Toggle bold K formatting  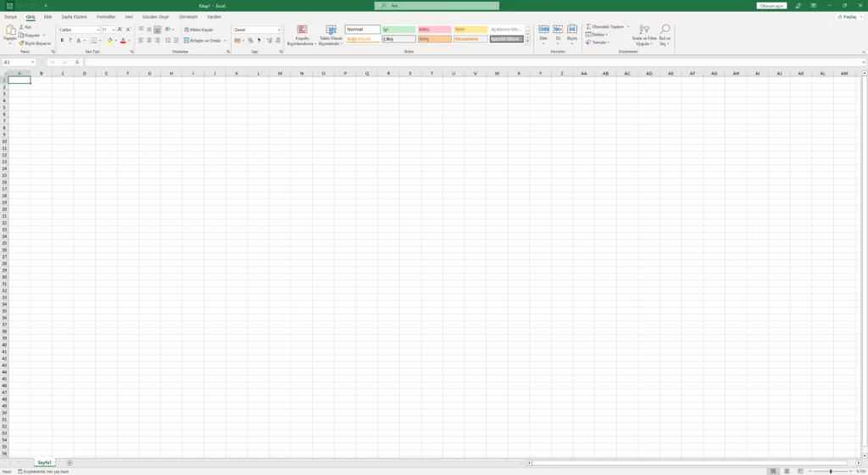[62, 41]
